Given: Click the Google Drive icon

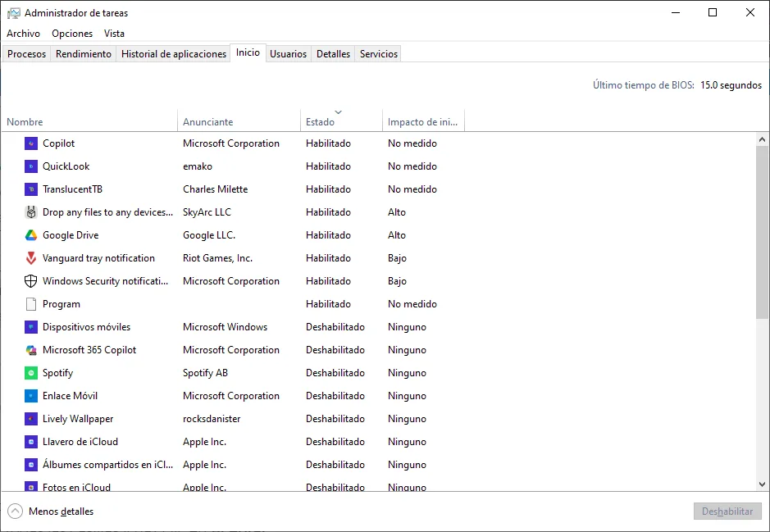Looking at the screenshot, I should (x=31, y=235).
